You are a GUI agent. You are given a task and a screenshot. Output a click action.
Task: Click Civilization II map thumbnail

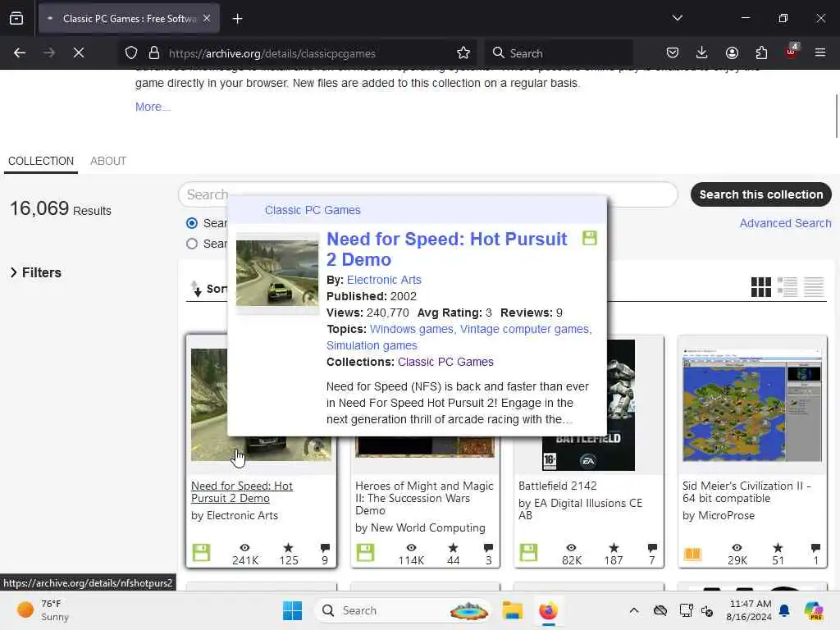(x=752, y=405)
